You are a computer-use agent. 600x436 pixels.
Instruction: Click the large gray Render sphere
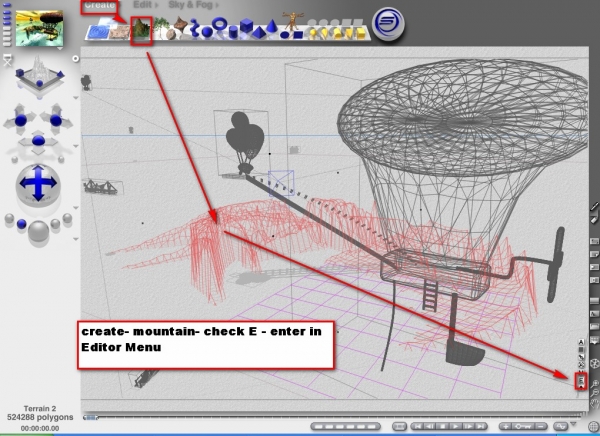38,231
